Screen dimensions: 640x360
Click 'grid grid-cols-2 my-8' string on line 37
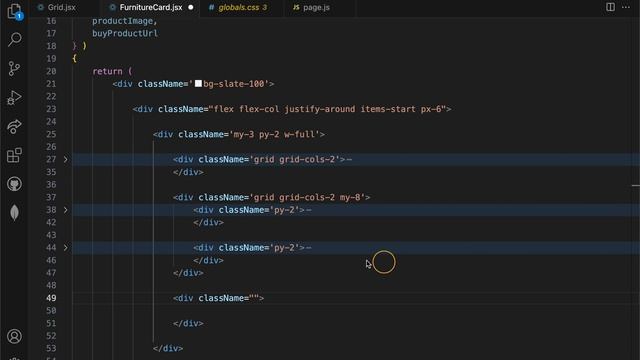pos(307,197)
